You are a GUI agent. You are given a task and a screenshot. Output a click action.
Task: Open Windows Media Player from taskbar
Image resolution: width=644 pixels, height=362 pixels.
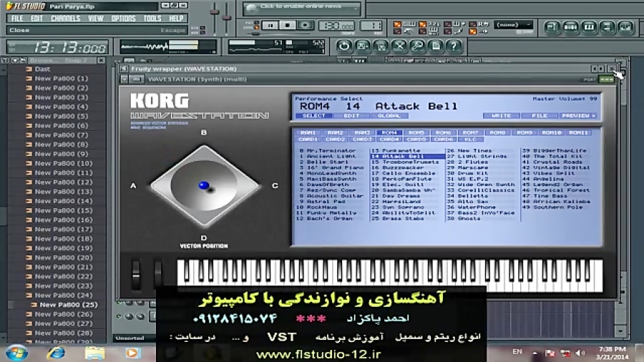tap(132, 353)
